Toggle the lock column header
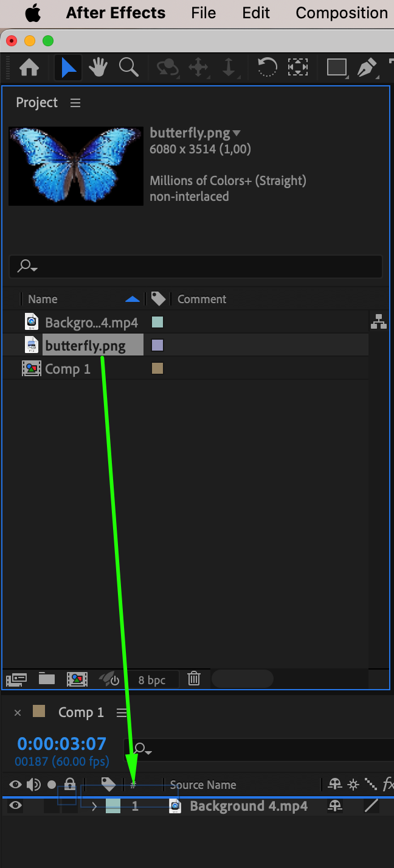 (x=70, y=785)
